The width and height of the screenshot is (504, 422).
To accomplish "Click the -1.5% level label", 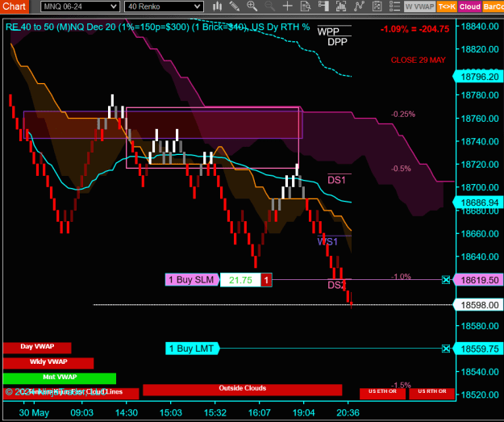I will [401, 385].
